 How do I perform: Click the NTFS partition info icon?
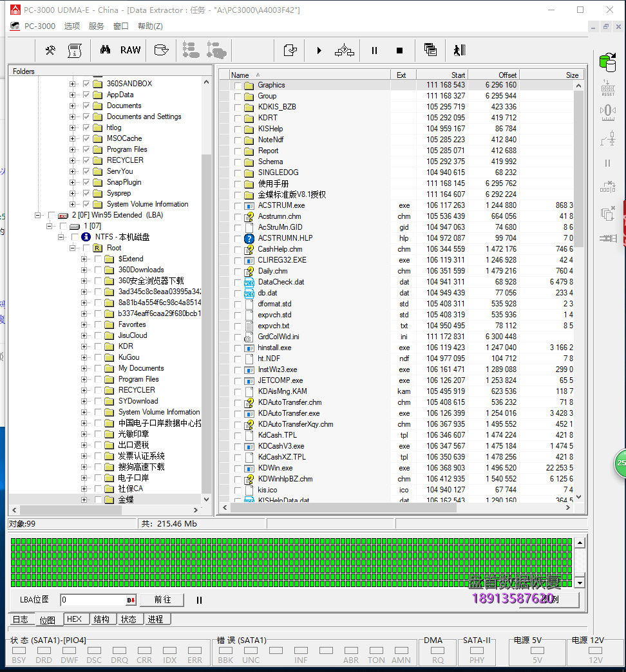(x=86, y=237)
